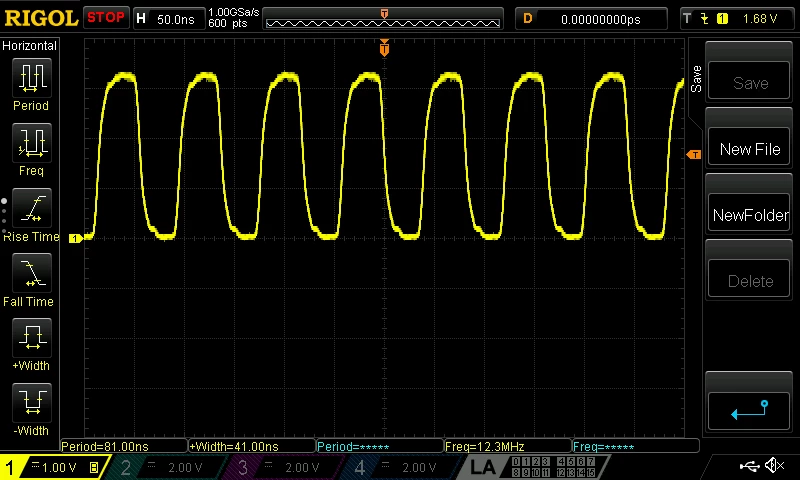Toggle the muted speaker sound icon
This screenshot has height=480, width=800.
774,465
